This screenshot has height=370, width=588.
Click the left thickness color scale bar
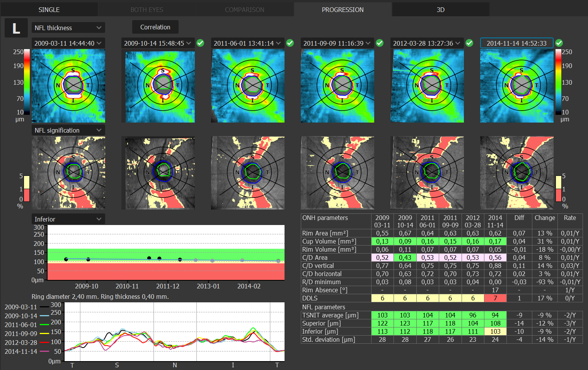27,82
